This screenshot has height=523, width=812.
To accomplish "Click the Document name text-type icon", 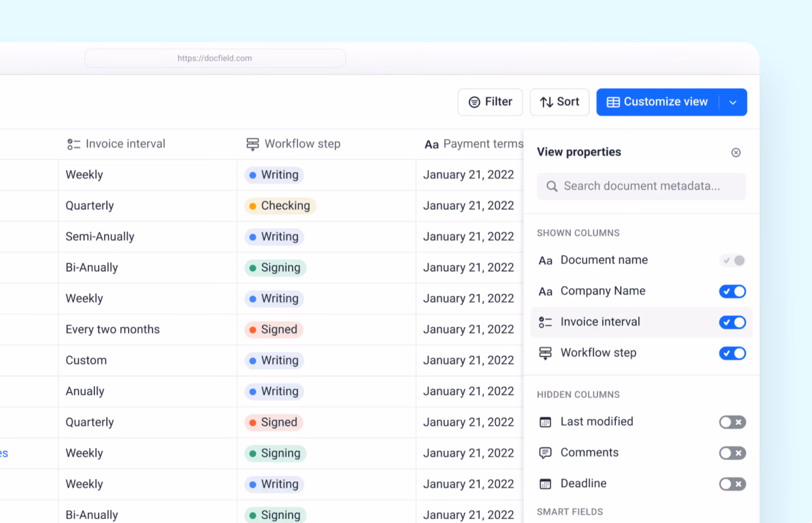I will pos(545,261).
